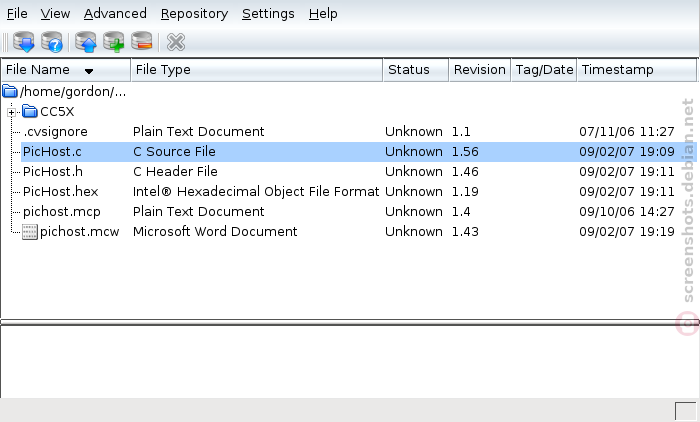Sort by the Status column header

pos(416,70)
